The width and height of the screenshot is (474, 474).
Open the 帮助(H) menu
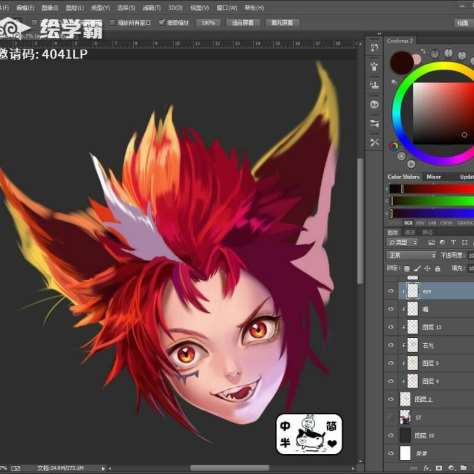[x=254, y=7]
